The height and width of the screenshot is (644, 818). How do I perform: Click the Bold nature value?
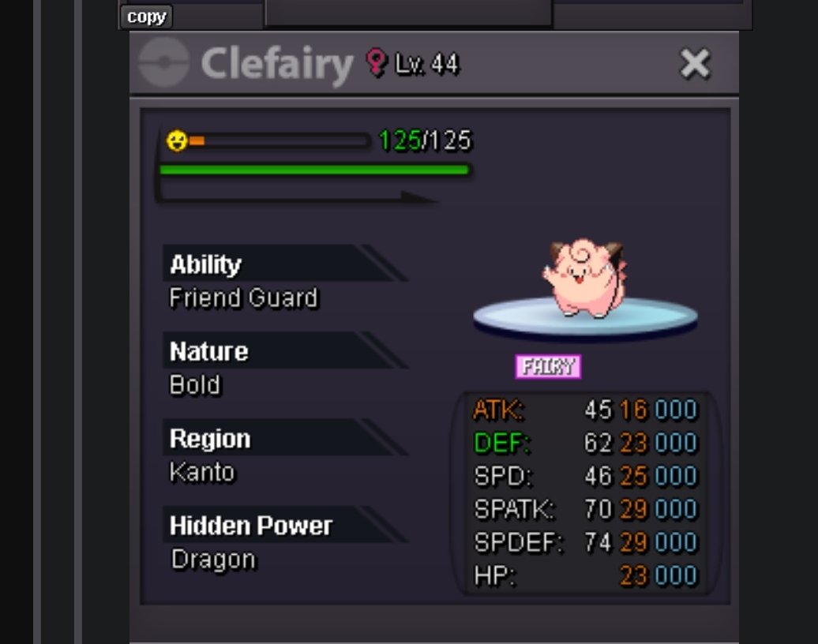pyautogui.click(x=195, y=385)
